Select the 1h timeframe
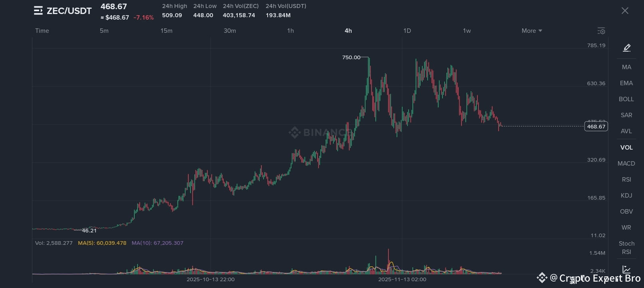The image size is (644, 288). (x=290, y=31)
